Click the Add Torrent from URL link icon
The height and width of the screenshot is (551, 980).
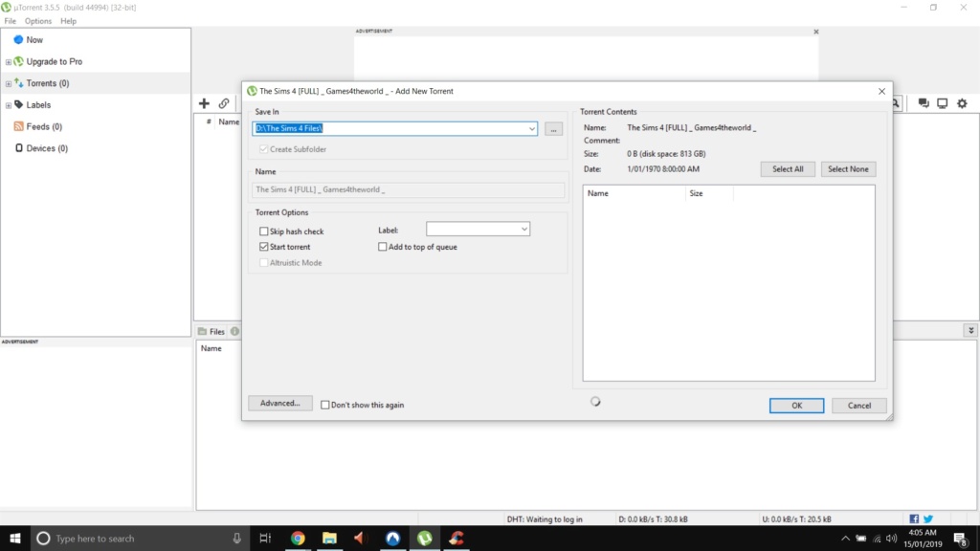pyautogui.click(x=224, y=103)
